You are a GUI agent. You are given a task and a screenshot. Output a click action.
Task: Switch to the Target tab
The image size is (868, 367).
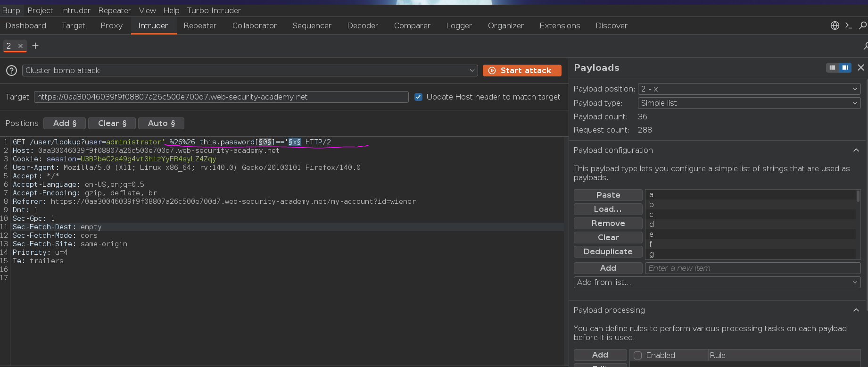(x=73, y=25)
